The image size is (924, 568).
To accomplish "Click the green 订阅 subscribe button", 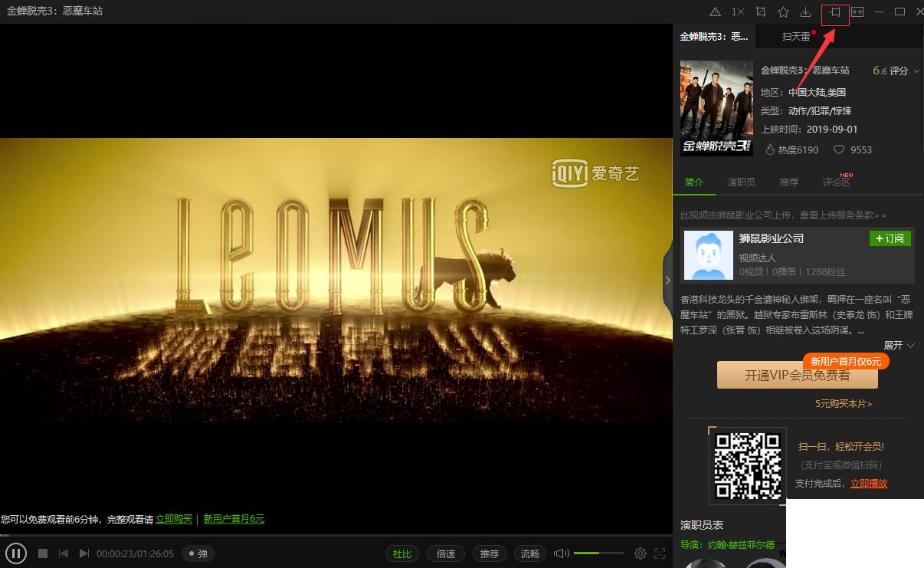I will point(890,238).
